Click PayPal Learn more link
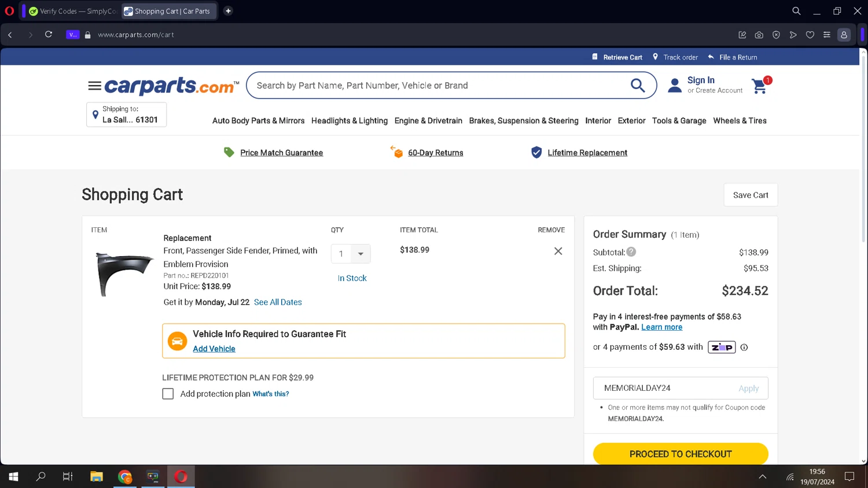 pos(661,327)
